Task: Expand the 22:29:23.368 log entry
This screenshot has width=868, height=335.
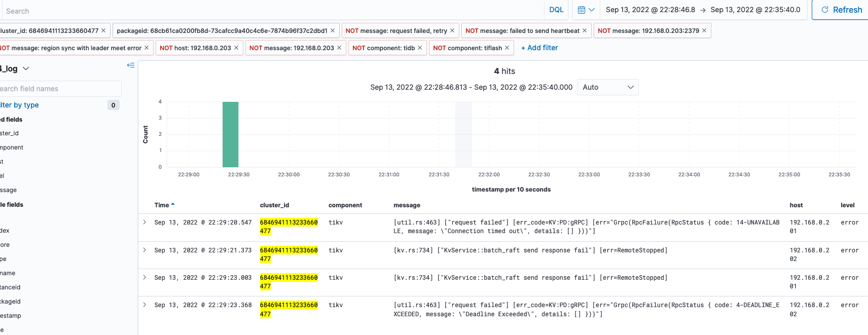Action: 144,305
